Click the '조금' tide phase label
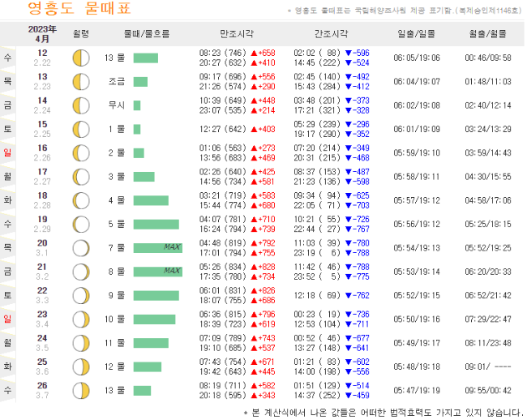527x420 pixels. (x=117, y=82)
